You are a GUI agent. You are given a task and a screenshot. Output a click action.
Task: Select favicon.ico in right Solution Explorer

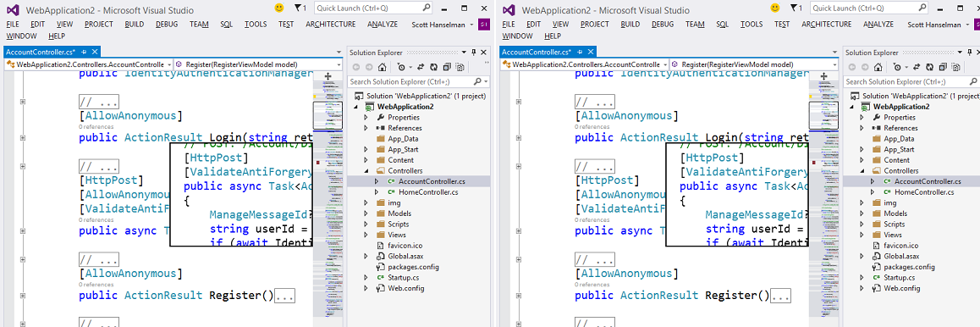[x=900, y=245]
